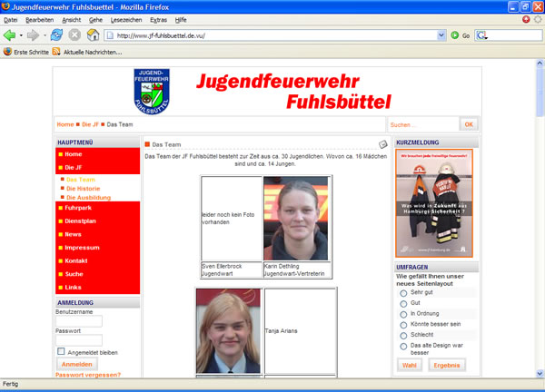Open the Die Historie submenu link
This screenshot has height=392, width=545.
click(x=84, y=188)
